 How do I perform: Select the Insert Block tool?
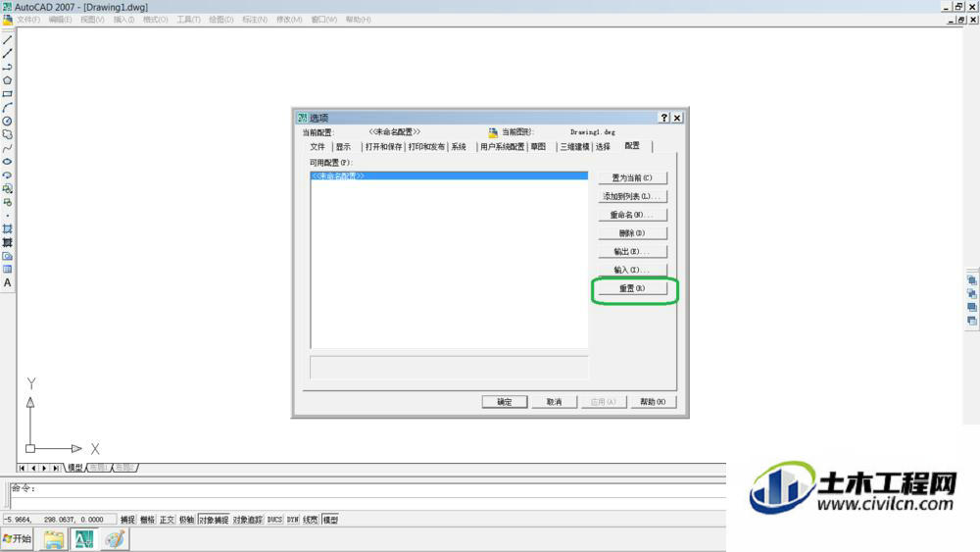[x=8, y=189]
